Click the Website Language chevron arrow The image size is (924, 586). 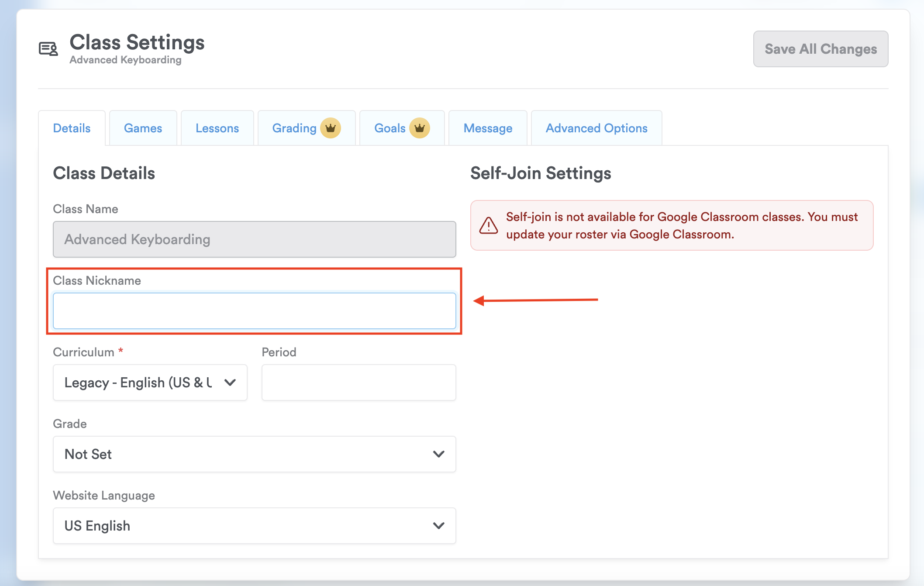tap(438, 526)
